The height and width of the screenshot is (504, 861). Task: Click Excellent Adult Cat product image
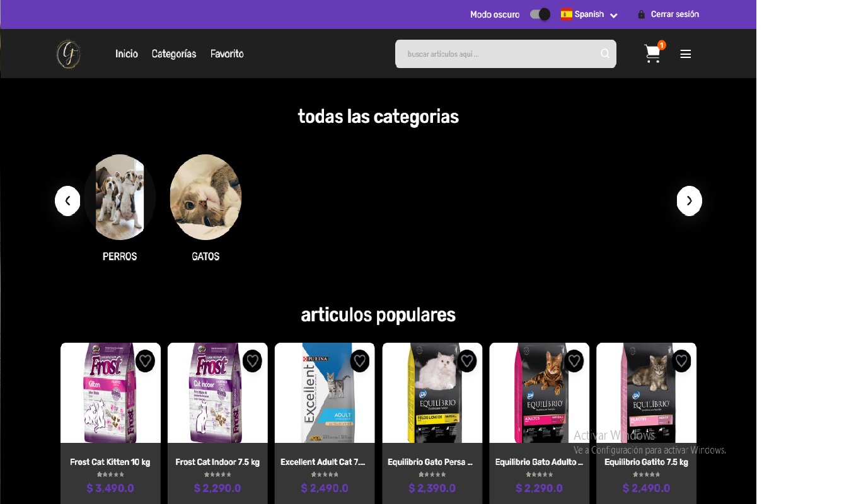click(x=325, y=393)
